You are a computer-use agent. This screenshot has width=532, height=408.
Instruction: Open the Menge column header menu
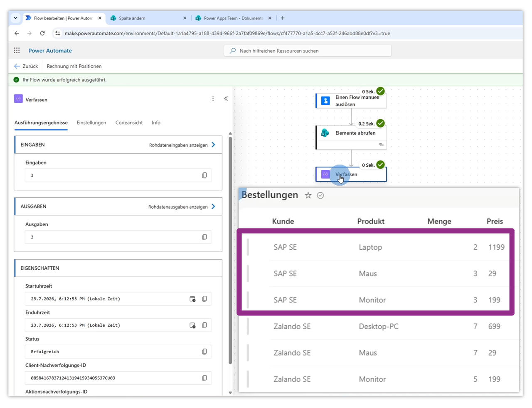tap(439, 221)
